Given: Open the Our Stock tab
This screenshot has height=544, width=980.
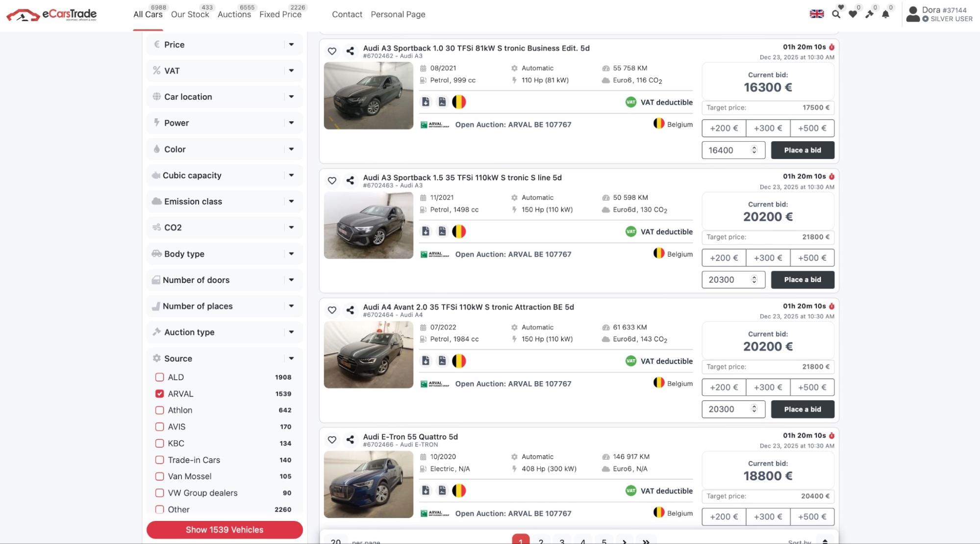Looking at the screenshot, I should [x=190, y=15].
